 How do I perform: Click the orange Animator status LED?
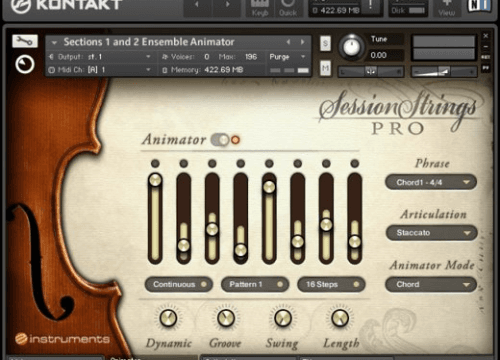(x=235, y=140)
